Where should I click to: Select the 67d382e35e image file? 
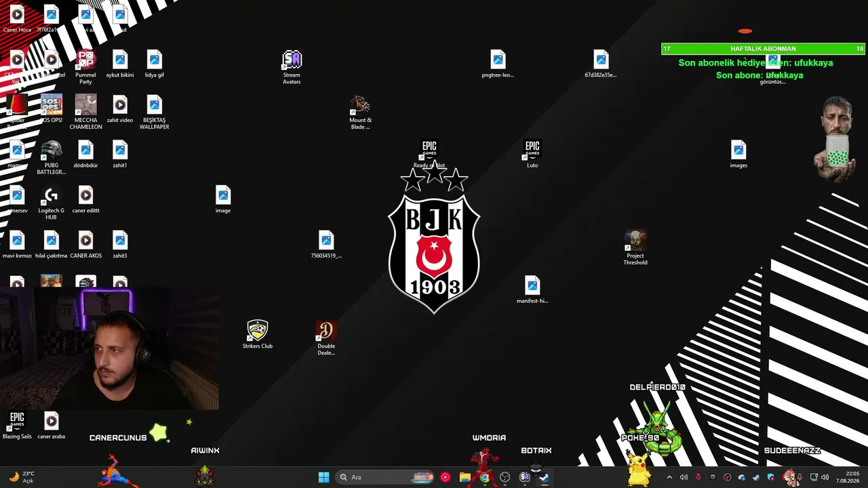(601, 64)
